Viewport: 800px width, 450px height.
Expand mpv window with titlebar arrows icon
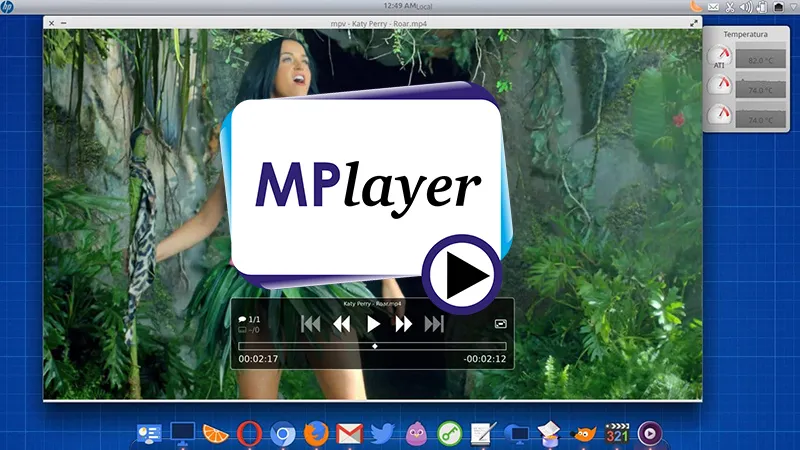click(x=694, y=23)
